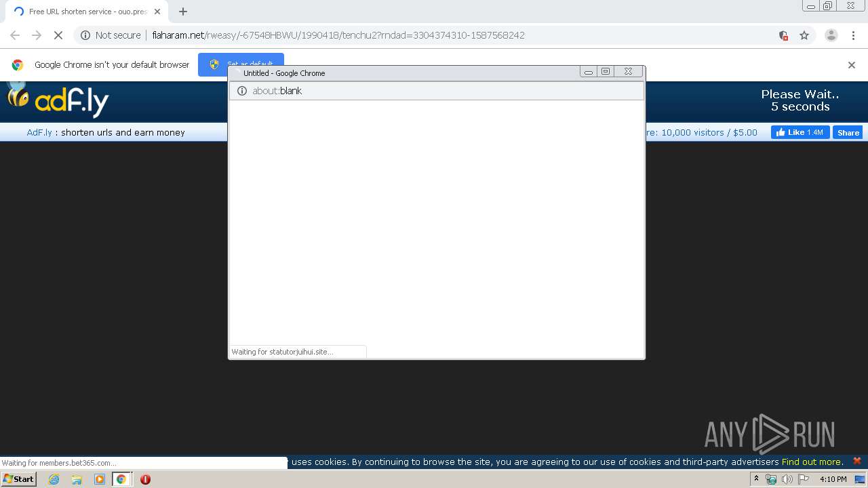Click the Show desktop button

860,479
